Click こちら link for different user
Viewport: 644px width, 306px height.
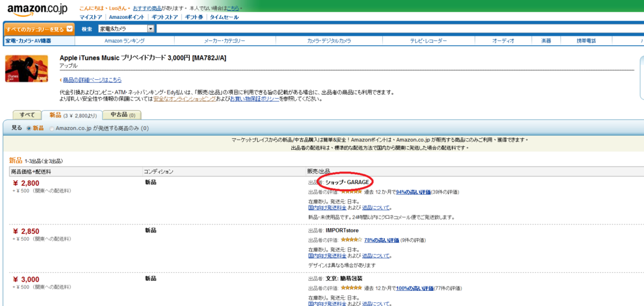233,8
